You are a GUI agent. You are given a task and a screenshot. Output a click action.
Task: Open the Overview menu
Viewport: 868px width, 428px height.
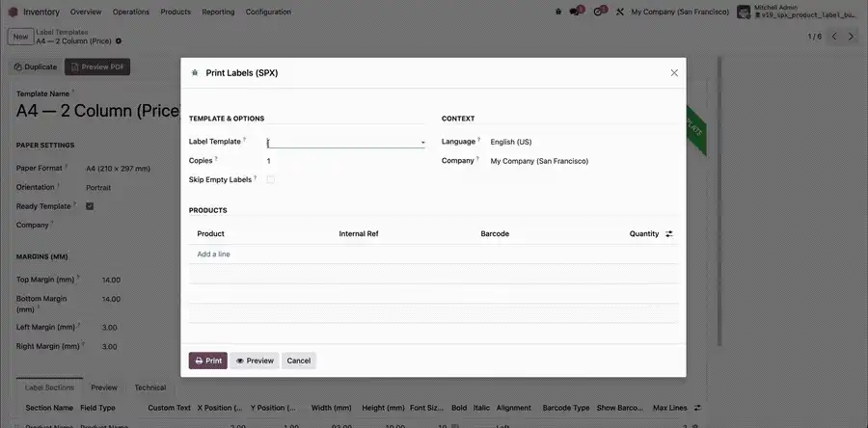86,12
